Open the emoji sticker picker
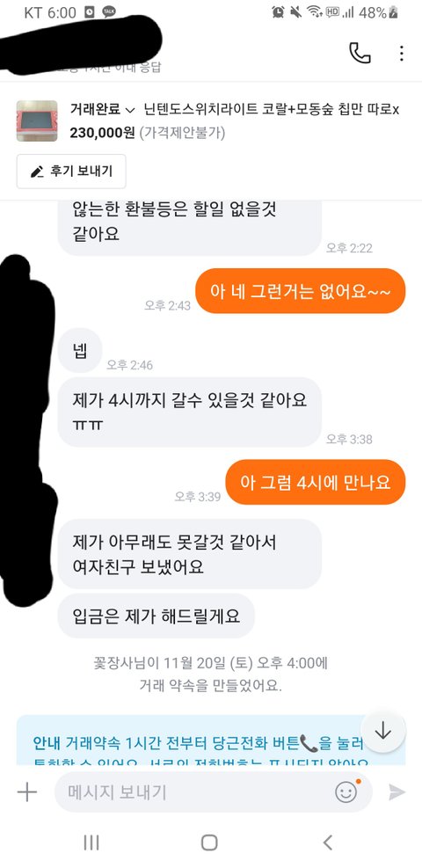The width and height of the screenshot is (422, 868). click(x=346, y=791)
